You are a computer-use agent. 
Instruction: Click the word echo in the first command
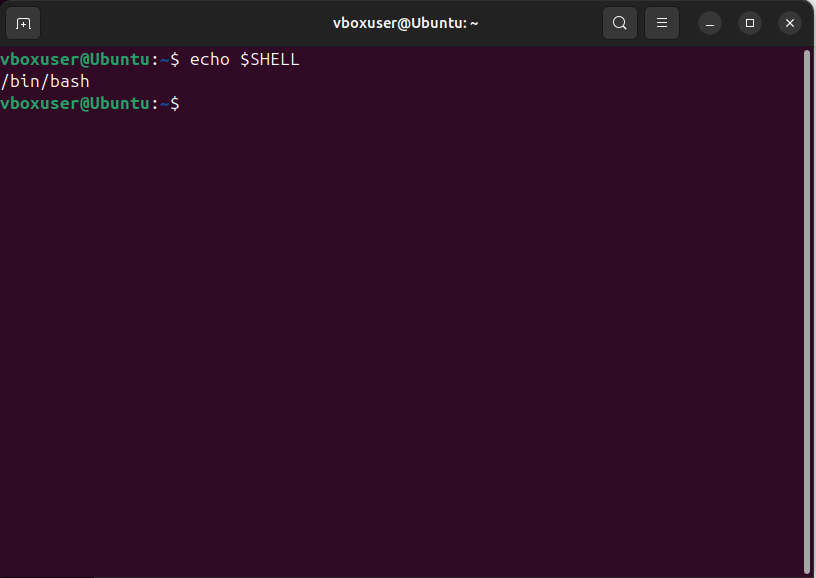click(x=209, y=60)
